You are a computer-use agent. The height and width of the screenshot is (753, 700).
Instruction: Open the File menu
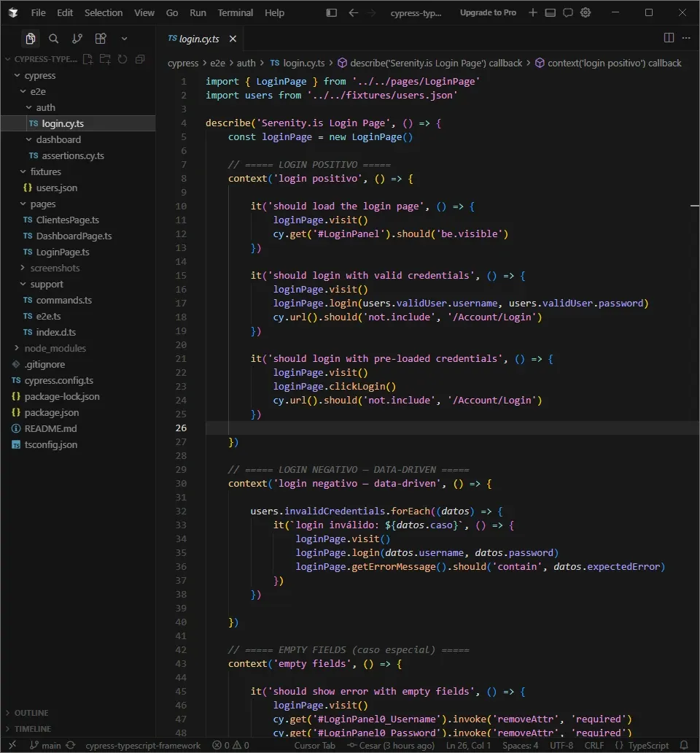39,13
